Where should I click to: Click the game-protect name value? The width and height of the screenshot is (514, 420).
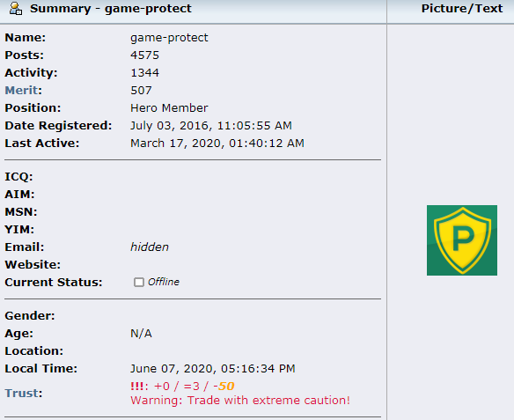click(169, 38)
